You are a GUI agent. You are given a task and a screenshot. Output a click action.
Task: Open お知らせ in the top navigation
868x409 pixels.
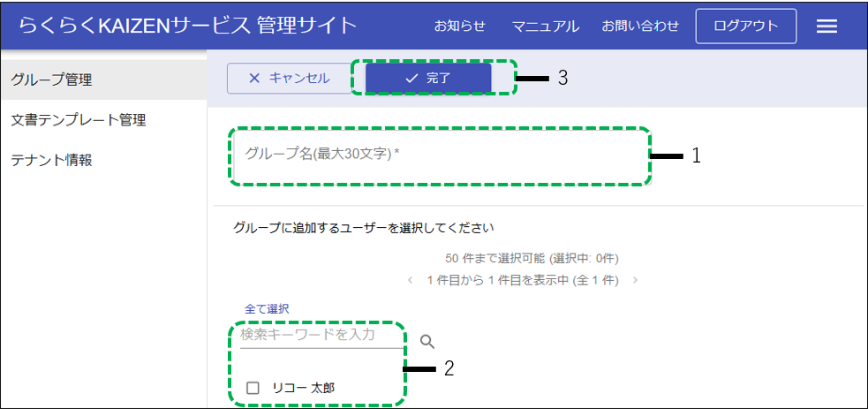point(459,27)
